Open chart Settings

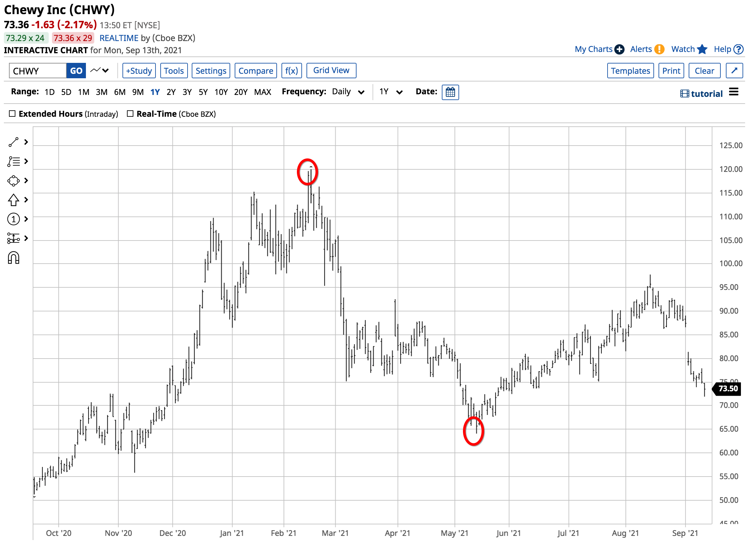click(211, 71)
